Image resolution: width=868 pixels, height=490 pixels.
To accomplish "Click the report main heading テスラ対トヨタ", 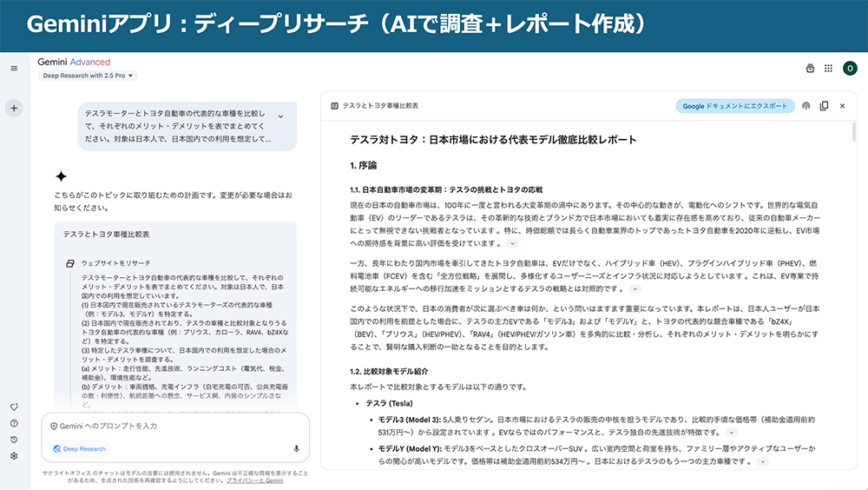I will [x=493, y=140].
